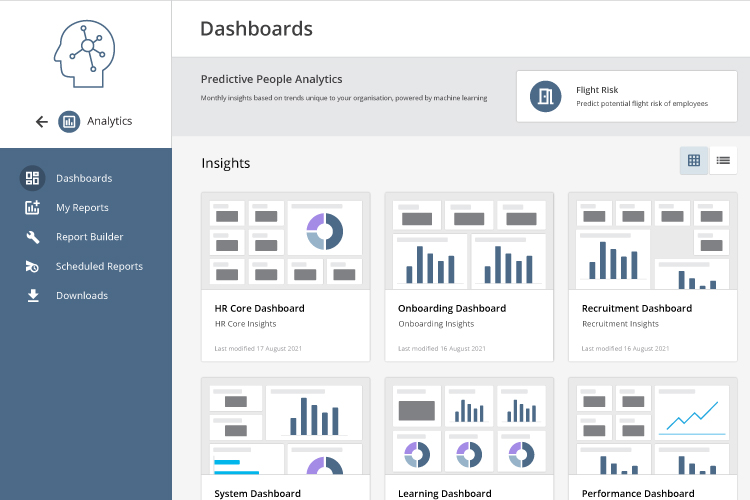Click 'Predict potential flight risk of employees' text
This screenshot has height=500, width=750.
[642, 103]
